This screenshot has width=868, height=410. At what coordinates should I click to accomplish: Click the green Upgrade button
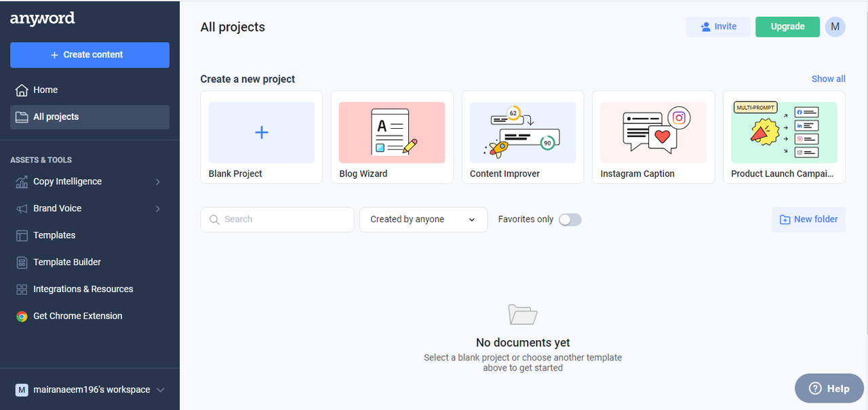pos(787,26)
